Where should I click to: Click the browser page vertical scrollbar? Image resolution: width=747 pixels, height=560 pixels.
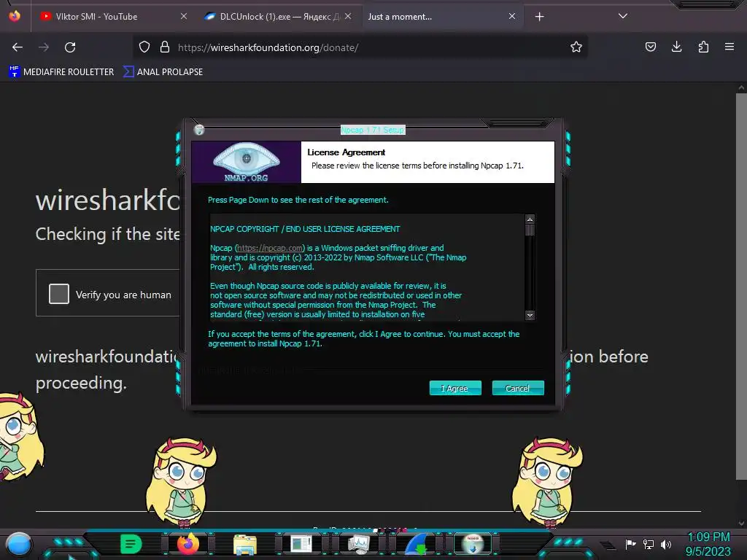click(x=741, y=287)
